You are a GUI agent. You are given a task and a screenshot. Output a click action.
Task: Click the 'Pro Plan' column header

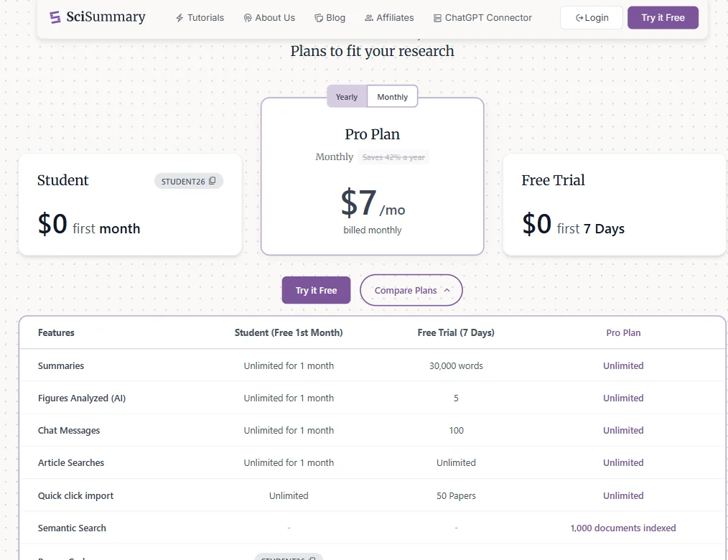(623, 332)
